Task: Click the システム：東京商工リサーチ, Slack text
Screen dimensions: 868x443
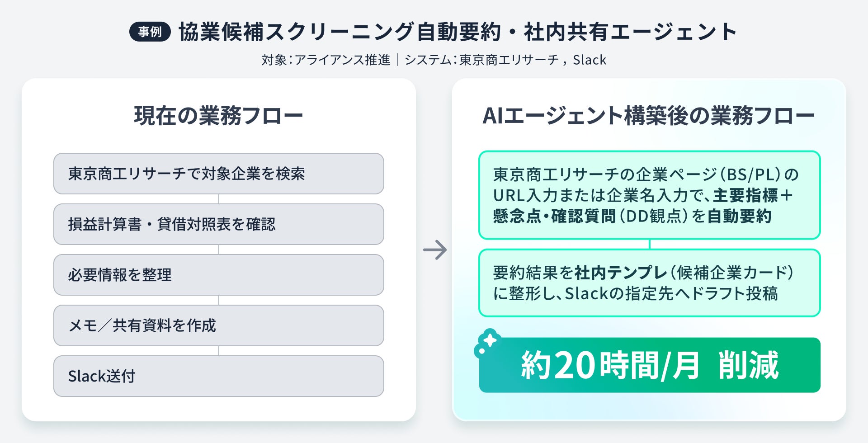Action: (505, 60)
